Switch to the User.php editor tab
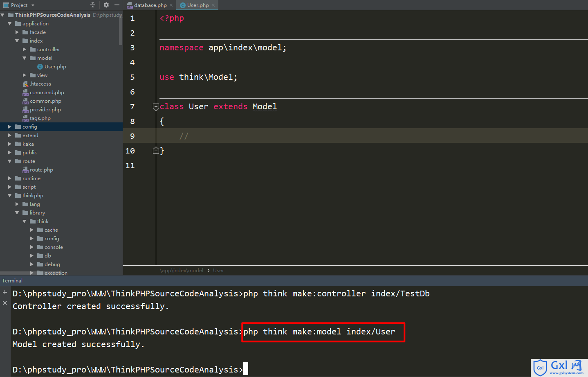 coord(198,5)
